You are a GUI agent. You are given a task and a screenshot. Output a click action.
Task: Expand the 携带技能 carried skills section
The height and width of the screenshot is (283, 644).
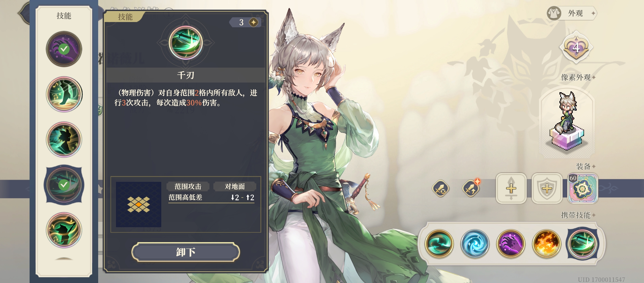[x=578, y=215]
